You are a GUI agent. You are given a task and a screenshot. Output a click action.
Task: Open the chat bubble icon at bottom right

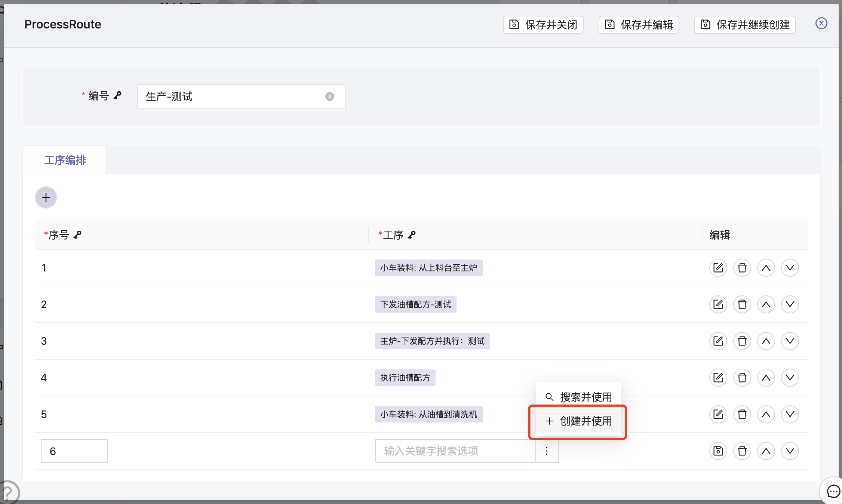pyautogui.click(x=833, y=491)
